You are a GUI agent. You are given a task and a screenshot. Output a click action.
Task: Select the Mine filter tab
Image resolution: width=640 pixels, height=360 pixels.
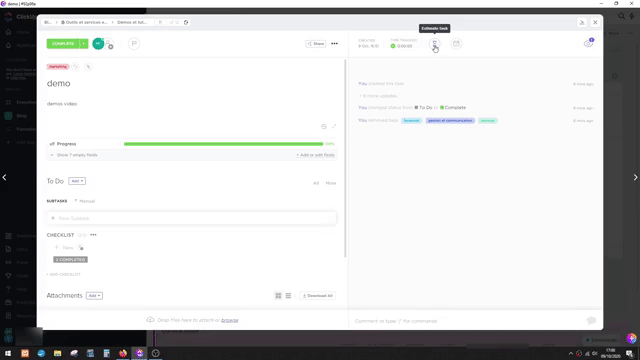coord(331,183)
